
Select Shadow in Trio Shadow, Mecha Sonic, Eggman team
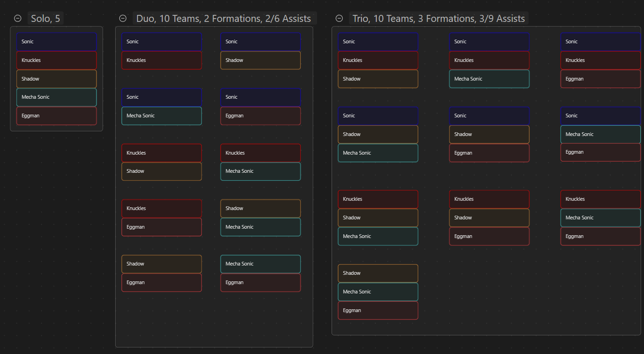(x=378, y=273)
